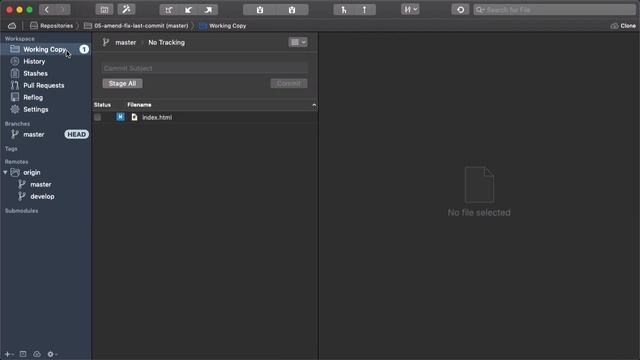Select the origin develop remote branch

point(42,196)
